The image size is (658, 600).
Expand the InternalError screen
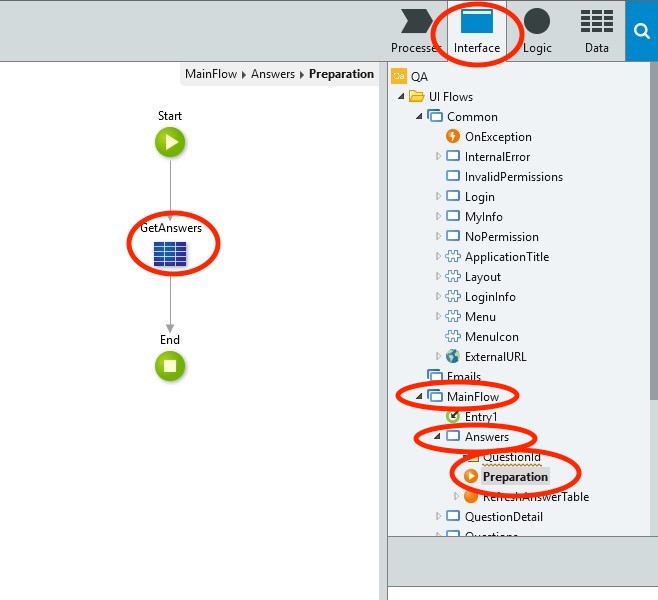tap(438, 156)
